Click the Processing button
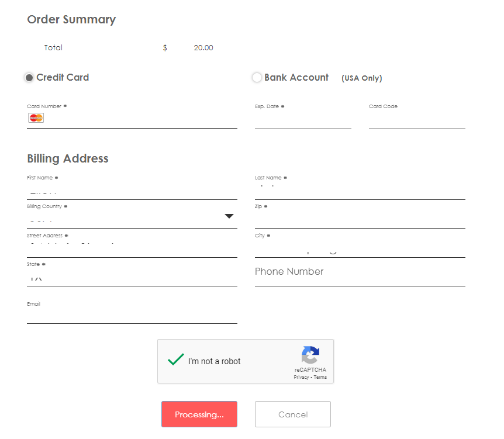The width and height of the screenshot is (504, 439). [x=199, y=414]
